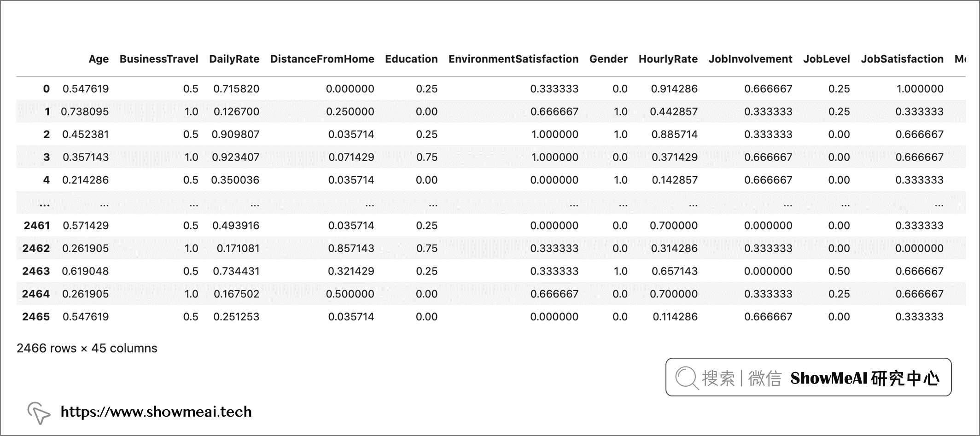Viewport: 980px width, 436px height.
Task: Select row index 2463
Action: [x=36, y=271]
